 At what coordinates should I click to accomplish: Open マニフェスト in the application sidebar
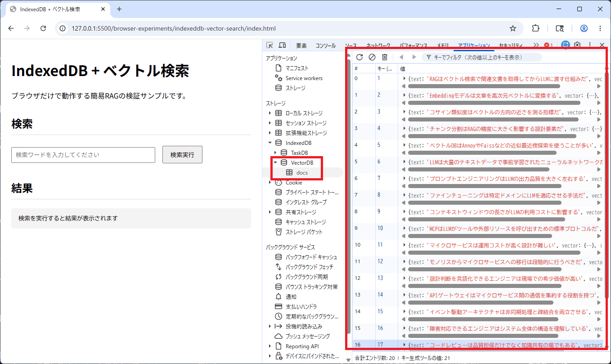297,68
